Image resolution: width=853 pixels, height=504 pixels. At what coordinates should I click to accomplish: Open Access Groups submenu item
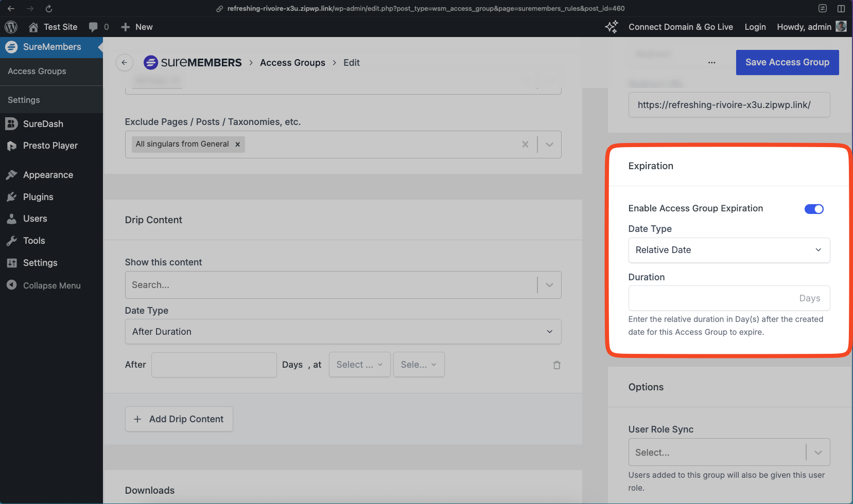click(x=37, y=71)
